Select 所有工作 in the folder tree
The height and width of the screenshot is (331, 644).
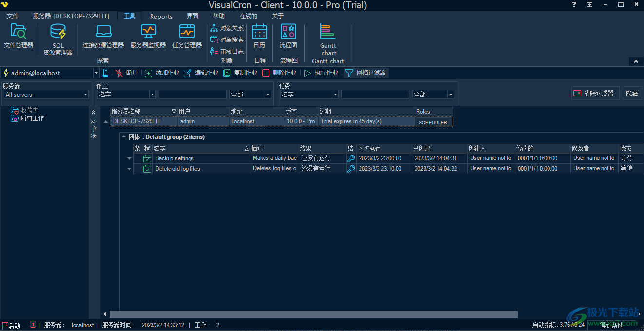coord(27,118)
